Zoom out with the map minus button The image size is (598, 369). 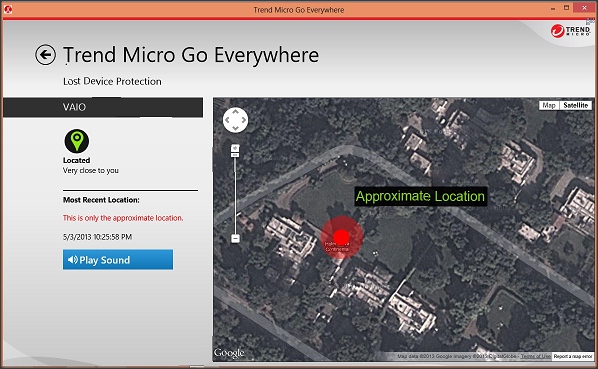235,239
